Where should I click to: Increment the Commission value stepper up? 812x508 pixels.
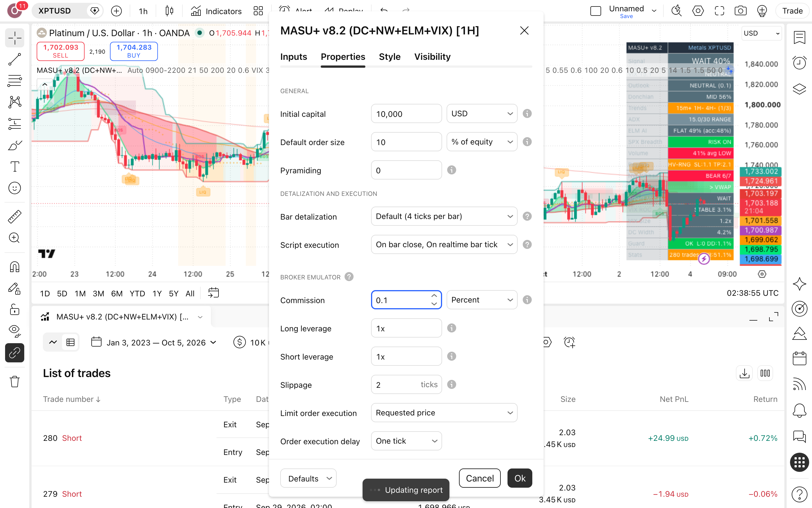(434, 296)
